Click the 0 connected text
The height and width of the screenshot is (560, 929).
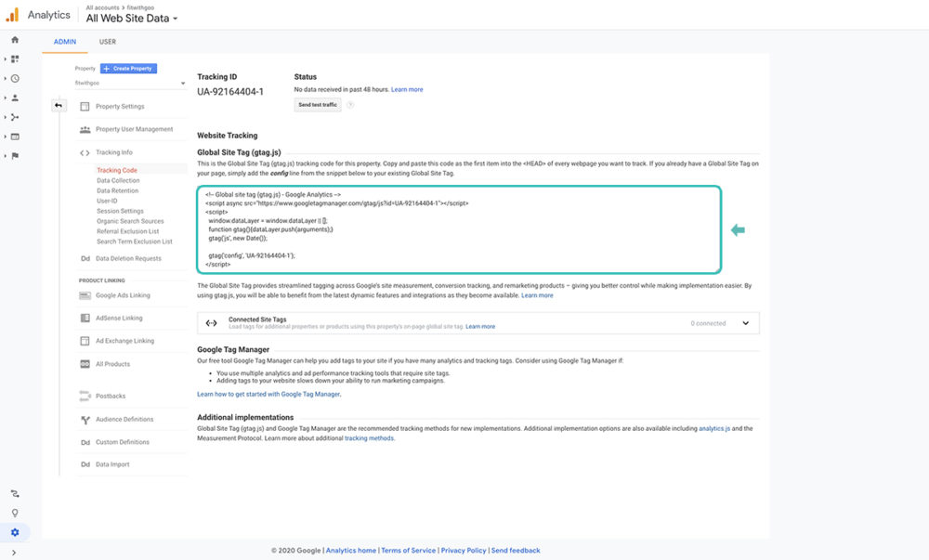coord(708,323)
